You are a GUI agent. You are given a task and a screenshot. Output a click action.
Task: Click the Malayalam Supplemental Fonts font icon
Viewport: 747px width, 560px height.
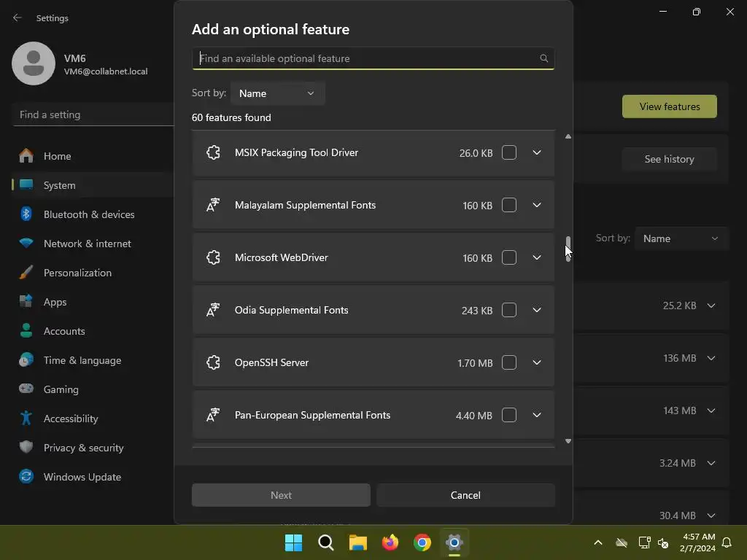pos(213,205)
